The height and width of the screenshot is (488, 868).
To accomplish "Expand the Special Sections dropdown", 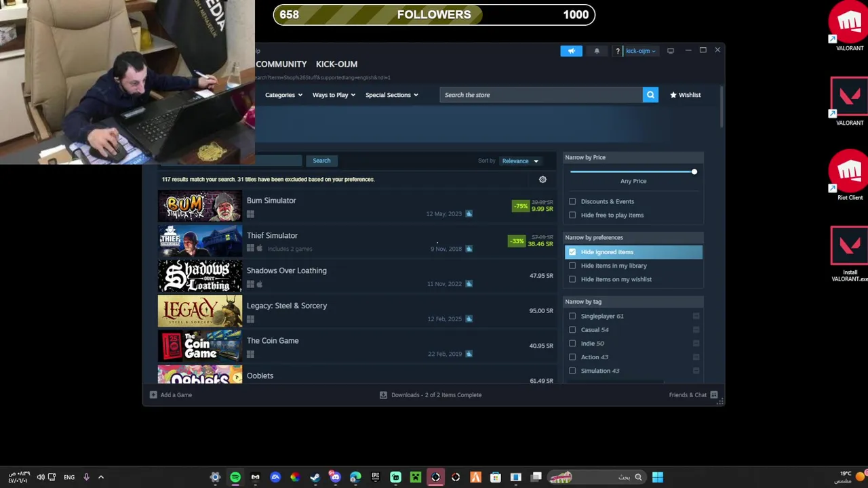I will point(391,95).
